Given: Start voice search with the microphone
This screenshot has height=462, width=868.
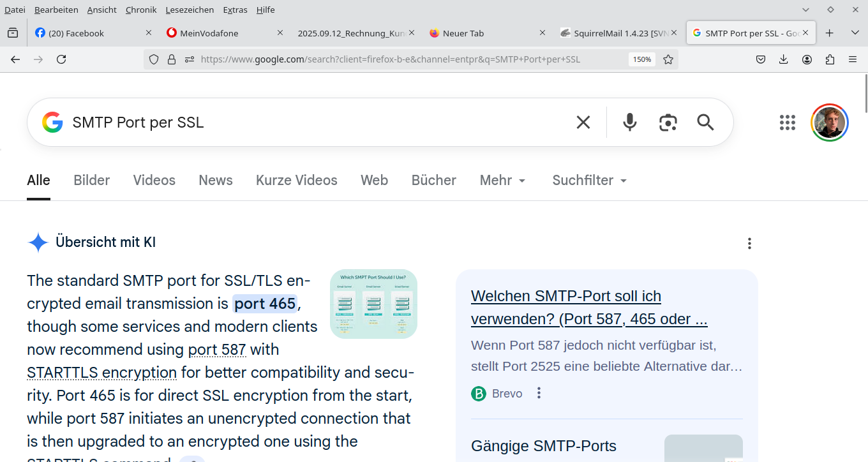Looking at the screenshot, I should pyautogui.click(x=629, y=122).
